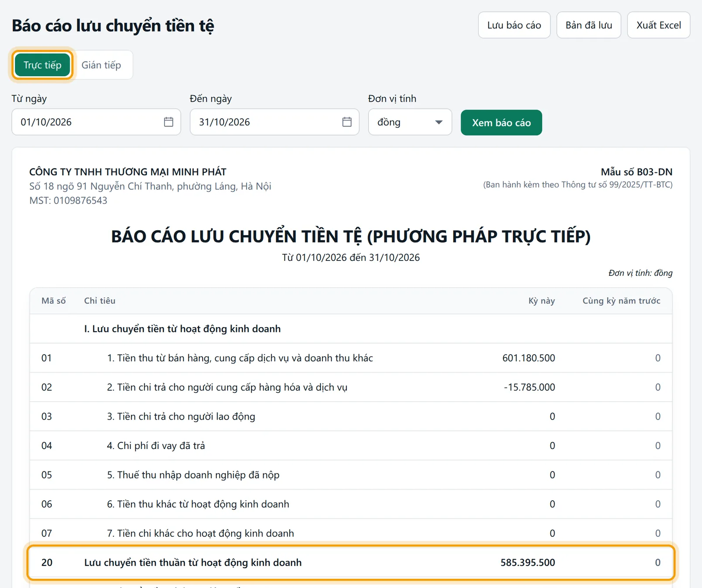Click section heading I. Lưu chuyển tiền từ hoạt động kinh doanh
Viewport: 702px width, 588px height.
(x=183, y=329)
